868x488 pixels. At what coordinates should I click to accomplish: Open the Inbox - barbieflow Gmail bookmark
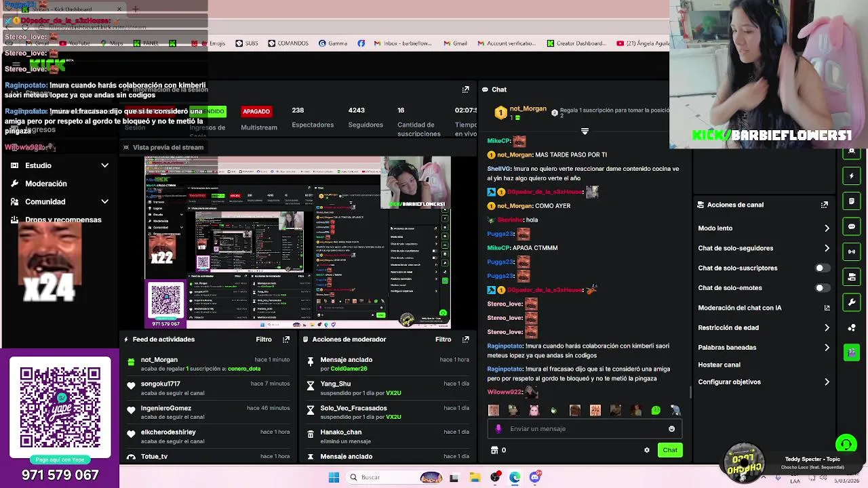[x=402, y=43]
